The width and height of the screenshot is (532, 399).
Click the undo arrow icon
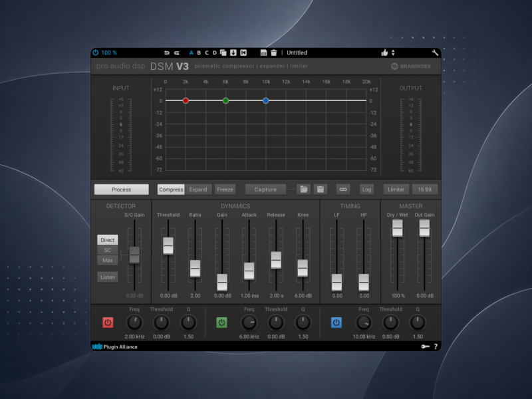[167, 53]
